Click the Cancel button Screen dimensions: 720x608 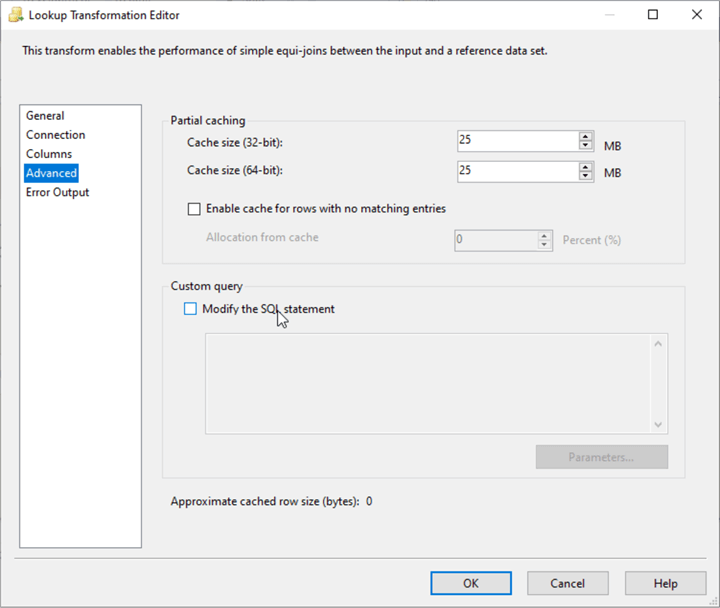tap(567, 583)
